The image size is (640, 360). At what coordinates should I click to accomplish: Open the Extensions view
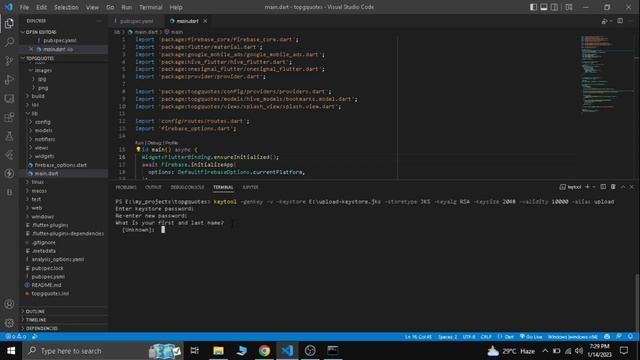coord(9,117)
